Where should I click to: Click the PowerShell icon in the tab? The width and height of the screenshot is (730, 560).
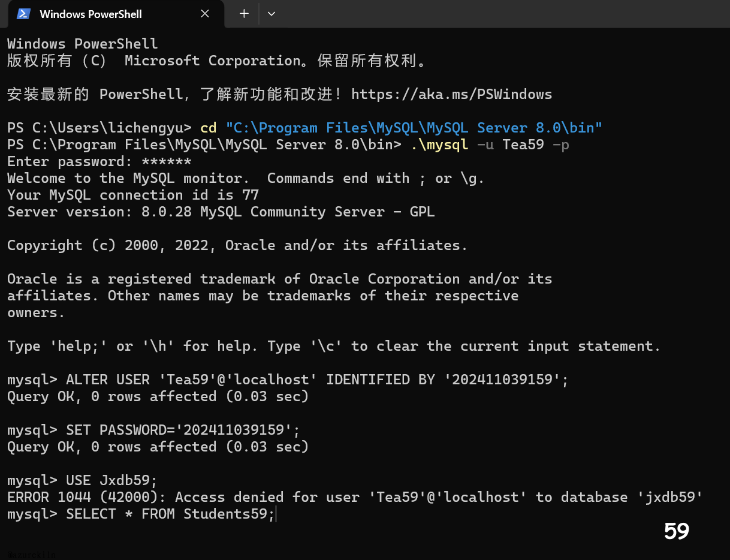23,14
